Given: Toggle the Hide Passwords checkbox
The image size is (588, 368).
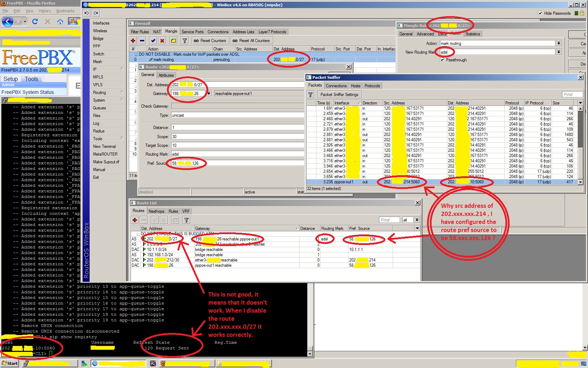Looking at the screenshot, I should [540, 13].
